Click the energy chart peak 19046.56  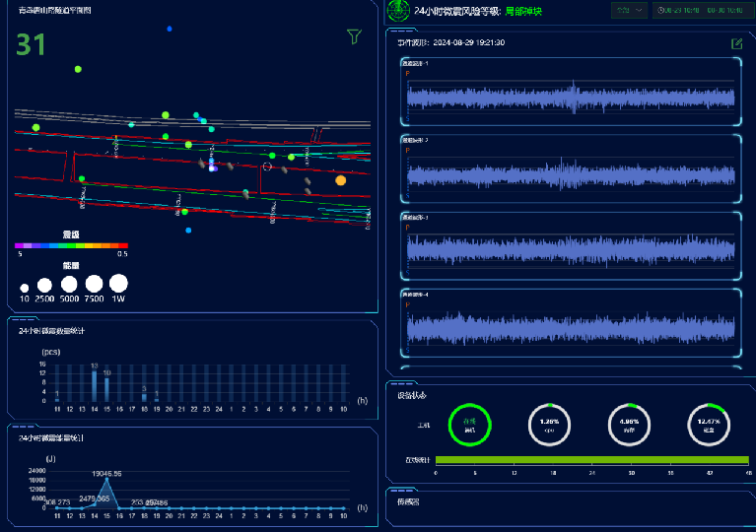pos(106,480)
